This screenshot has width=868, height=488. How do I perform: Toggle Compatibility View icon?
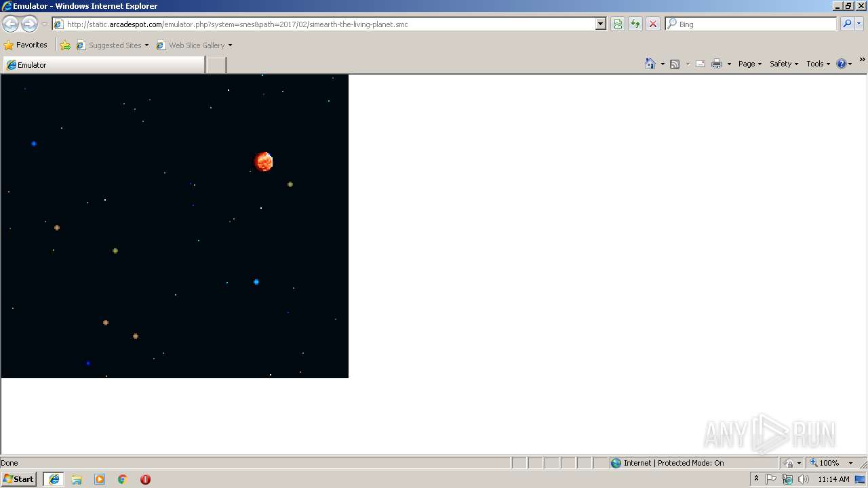click(618, 24)
